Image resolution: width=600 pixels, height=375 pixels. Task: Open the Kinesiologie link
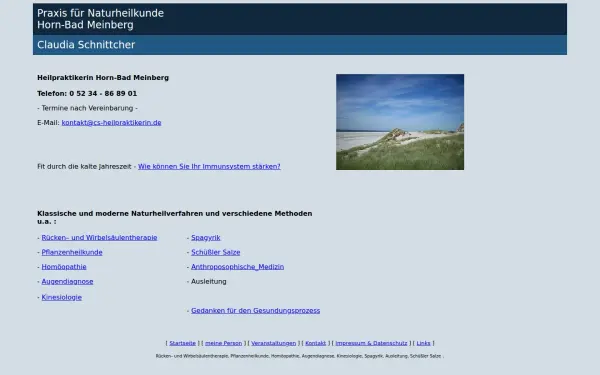pos(62,297)
